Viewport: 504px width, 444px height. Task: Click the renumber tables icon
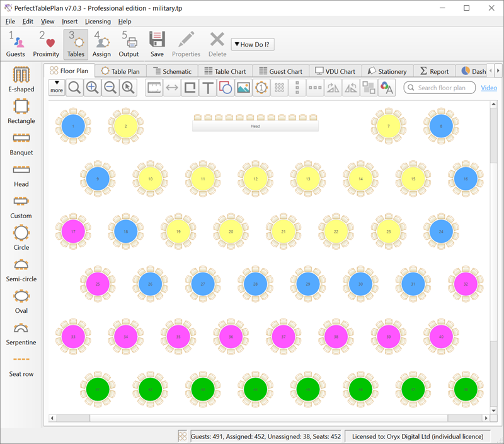[x=261, y=88]
